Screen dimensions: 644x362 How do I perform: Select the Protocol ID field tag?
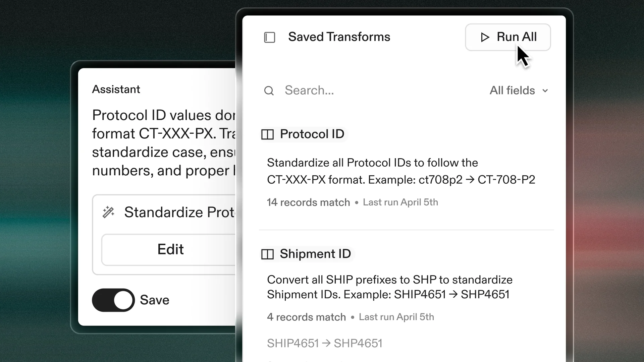pyautogui.click(x=312, y=134)
